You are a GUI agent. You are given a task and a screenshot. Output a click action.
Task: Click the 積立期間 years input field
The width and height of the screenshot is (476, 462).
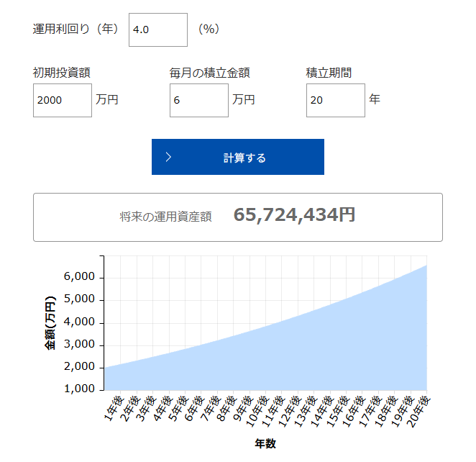pyautogui.click(x=335, y=100)
